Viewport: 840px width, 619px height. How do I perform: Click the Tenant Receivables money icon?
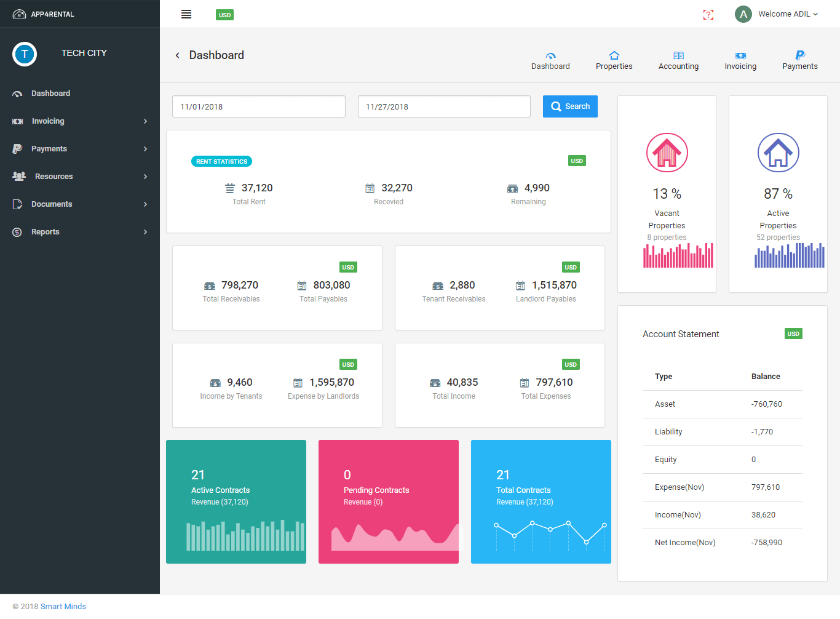(438, 286)
